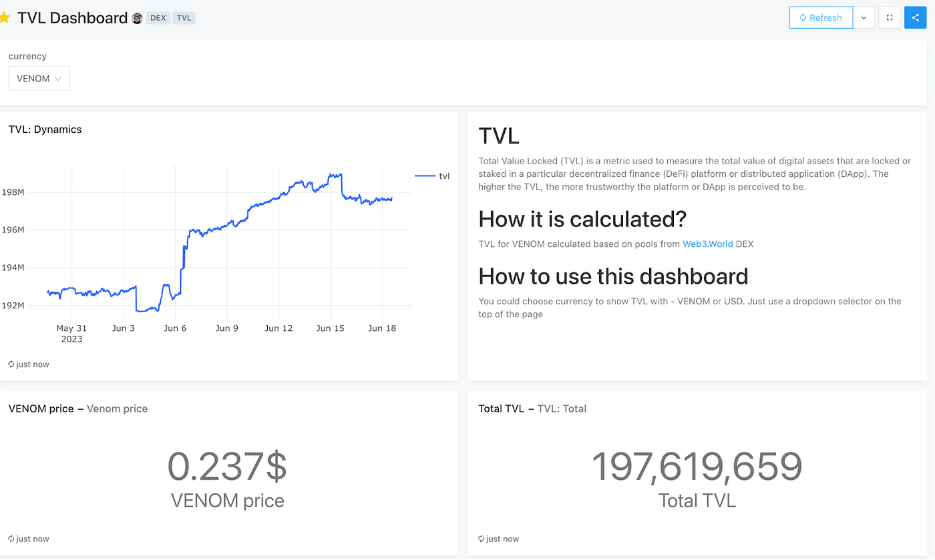
Task: Click the Jun 18 x-axis label
Action: (382, 328)
